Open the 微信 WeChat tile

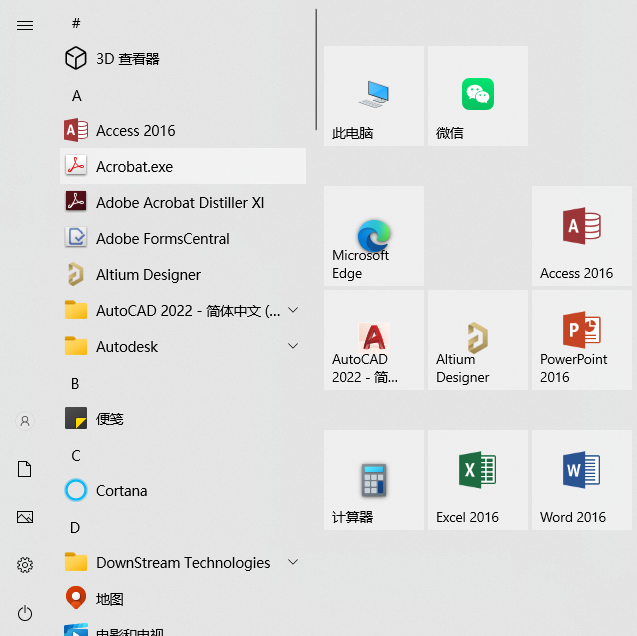(478, 96)
